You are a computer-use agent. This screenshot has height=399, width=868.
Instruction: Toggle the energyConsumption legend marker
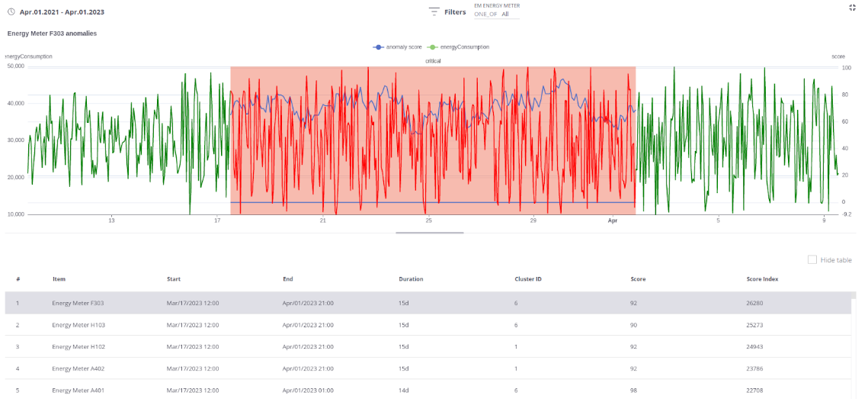[x=434, y=47]
